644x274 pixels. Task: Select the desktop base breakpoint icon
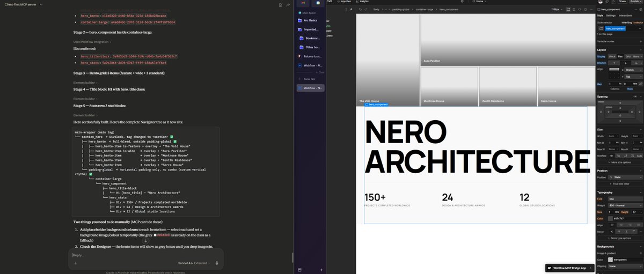(568, 10)
